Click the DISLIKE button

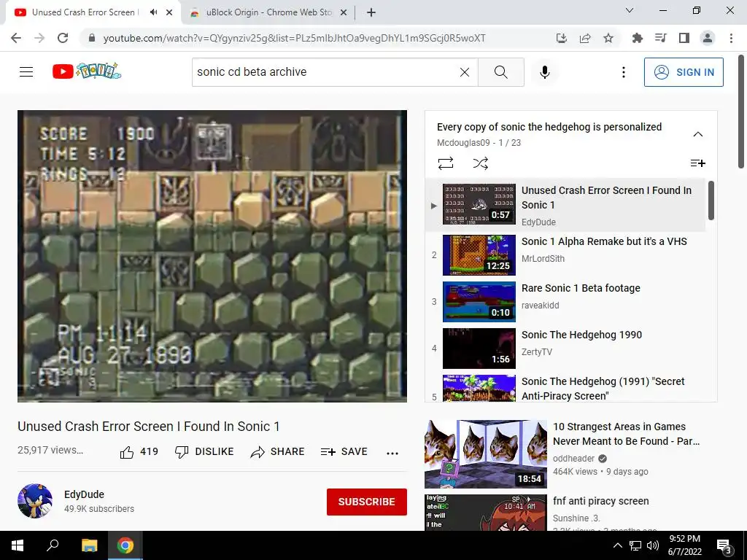[204, 452]
